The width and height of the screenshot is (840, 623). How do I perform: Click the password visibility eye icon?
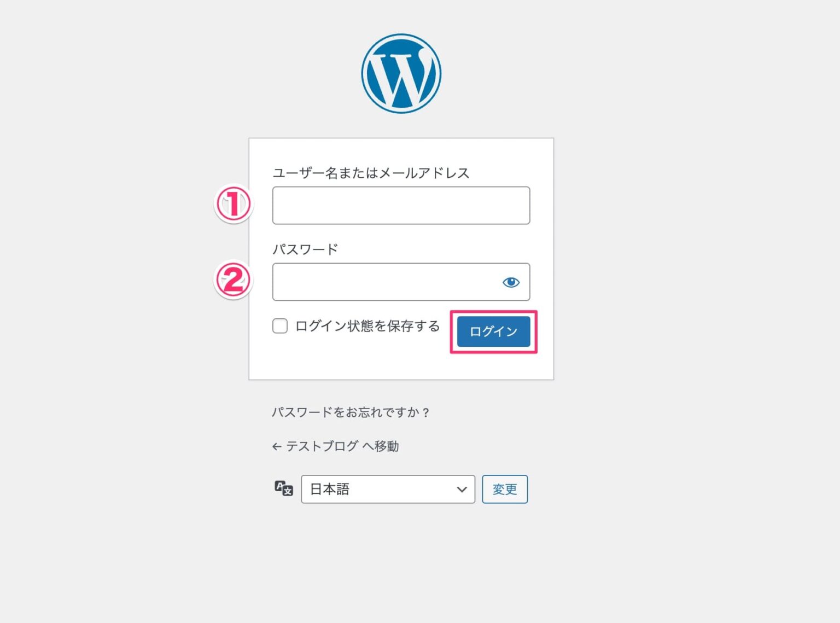[510, 282]
